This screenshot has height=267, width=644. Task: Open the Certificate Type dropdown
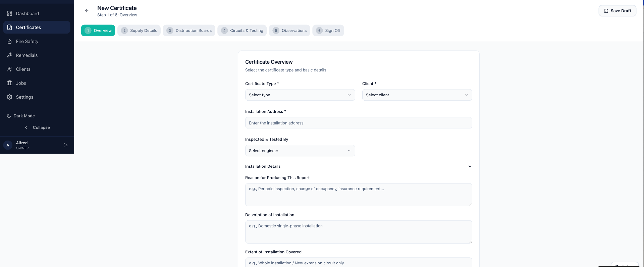(x=300, y=95)
